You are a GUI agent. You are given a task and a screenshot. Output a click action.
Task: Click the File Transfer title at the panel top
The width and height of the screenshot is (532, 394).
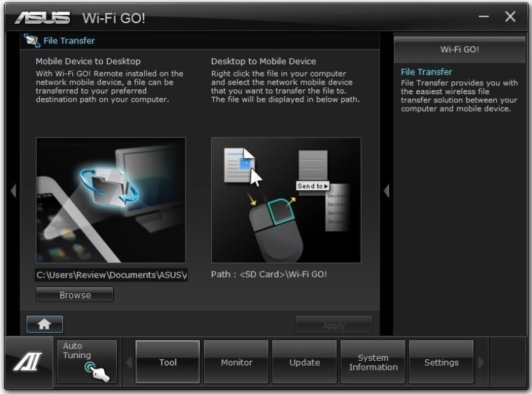(x=69, y=41)
